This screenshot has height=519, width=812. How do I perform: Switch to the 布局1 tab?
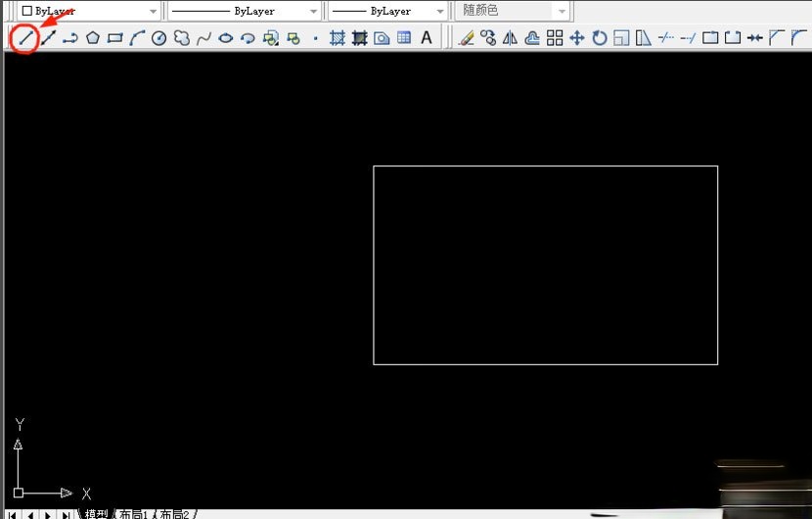tap(134, 514)
